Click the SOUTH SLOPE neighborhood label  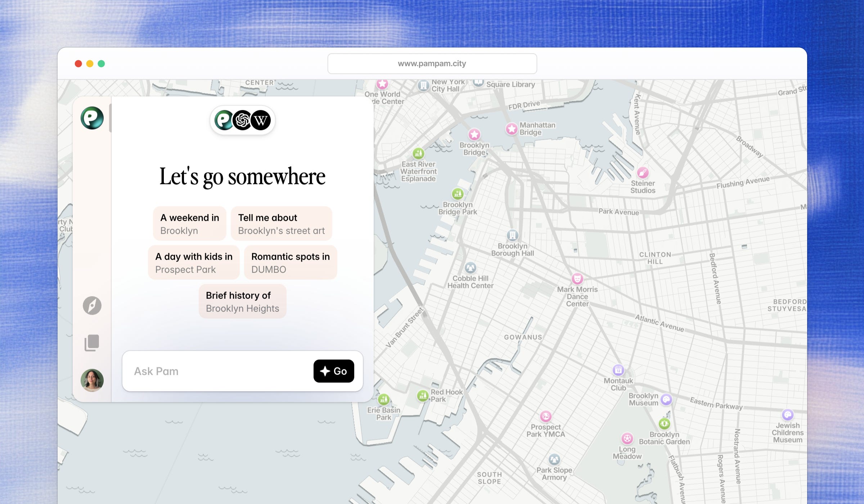tap(489, 478)
